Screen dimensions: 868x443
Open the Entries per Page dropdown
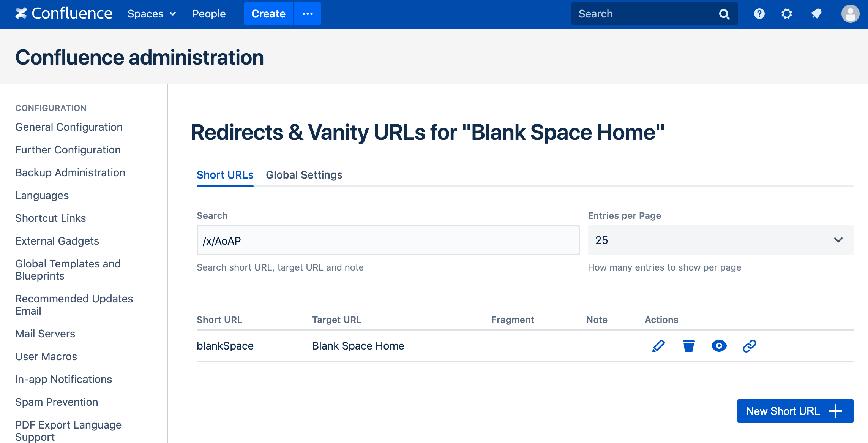click(720, 240)
